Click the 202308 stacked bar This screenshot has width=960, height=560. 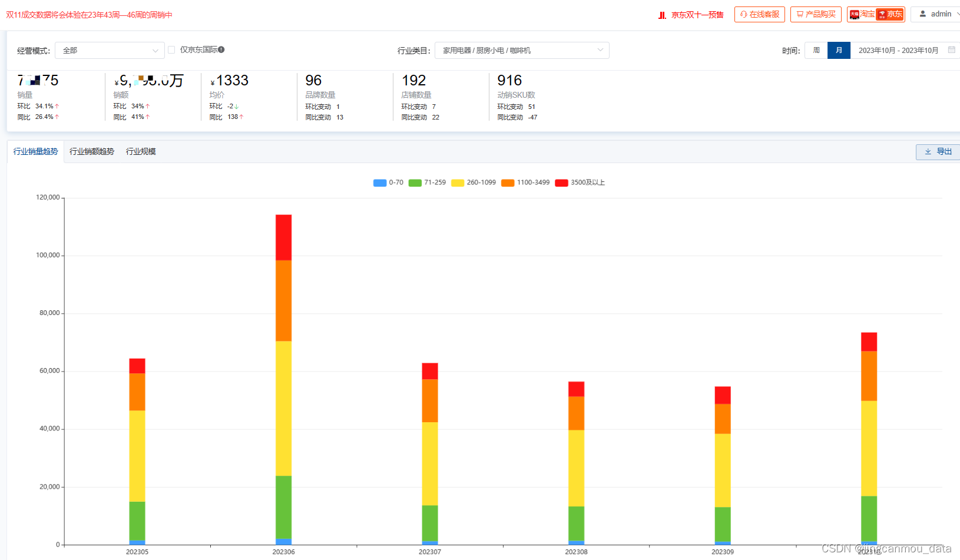coord(576,463)
